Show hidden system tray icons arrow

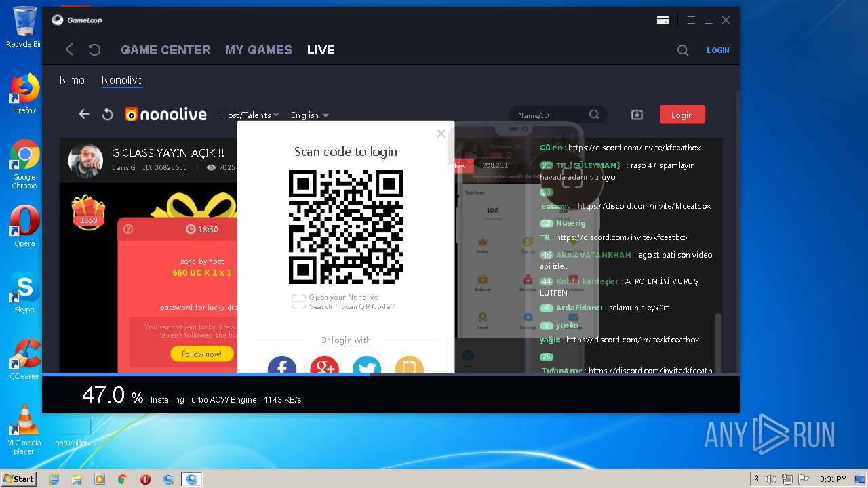pyautogui.click(x=756, y=479)
